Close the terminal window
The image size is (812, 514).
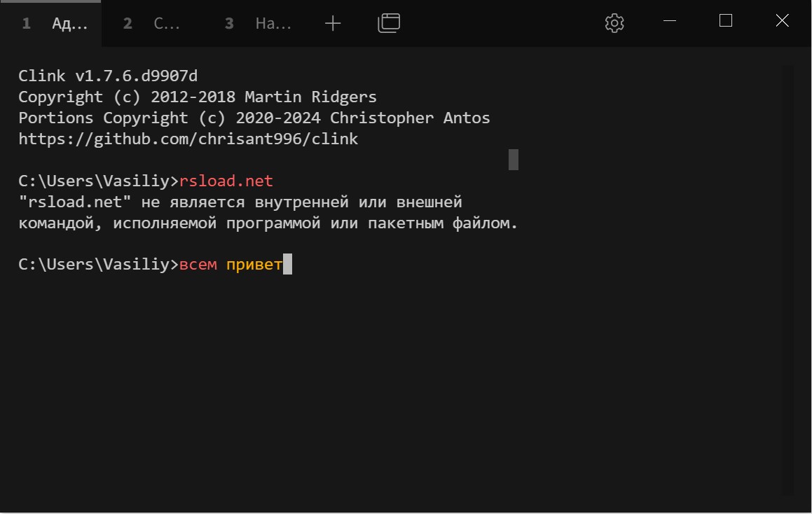[x=782, y=21]
